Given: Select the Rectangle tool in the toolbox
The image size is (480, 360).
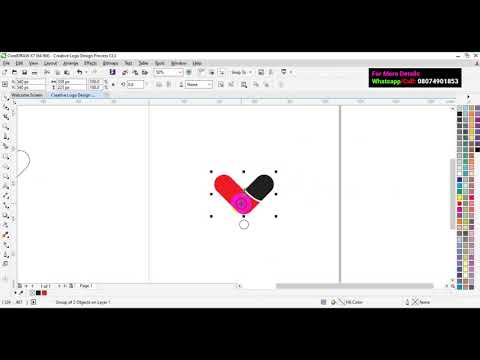Looking at the screenshot, I should (x=6, y=157).
